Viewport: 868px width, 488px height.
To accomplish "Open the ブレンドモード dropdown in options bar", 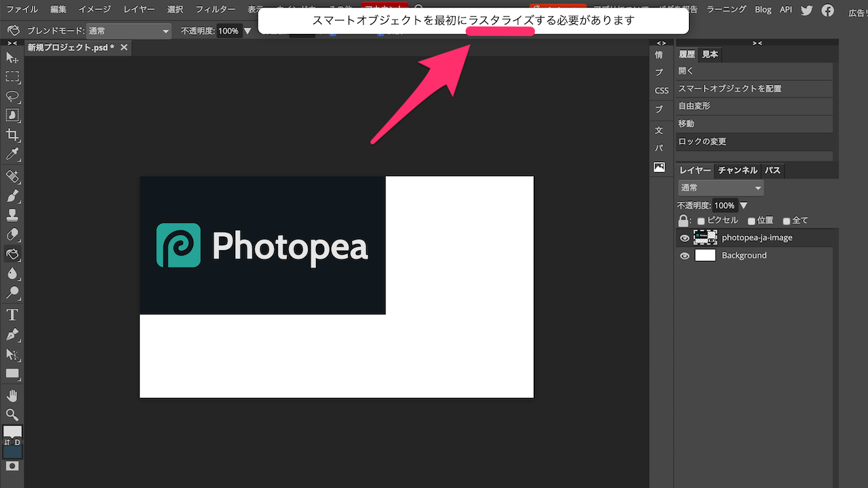I will click(x=129, y=31).
